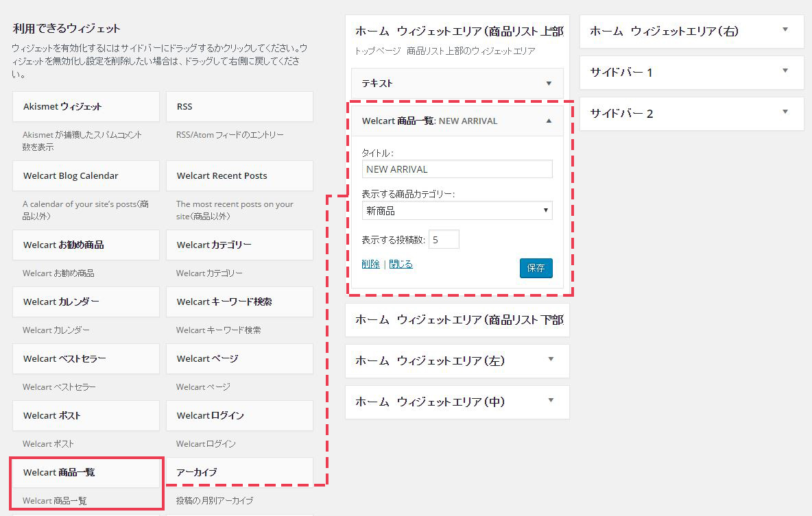Click the RSS/Atom フィードのエントリー description

pyautogui.click(x=230, y=134)
